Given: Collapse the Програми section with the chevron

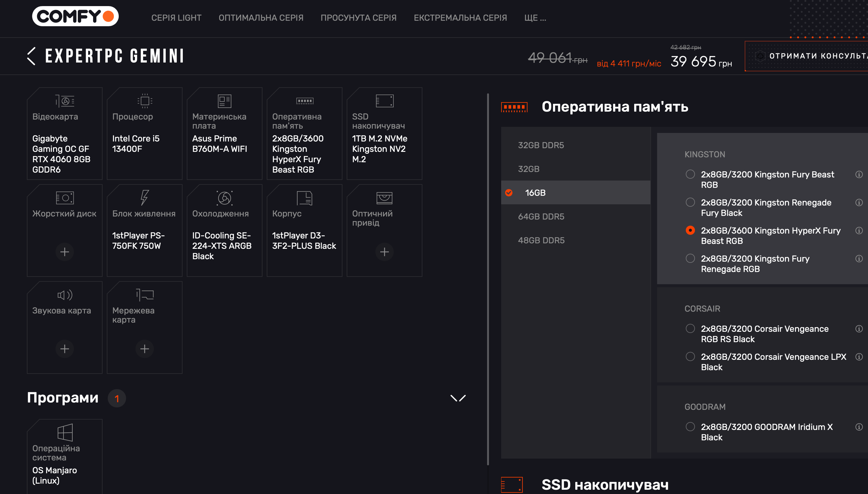Looking at the screenshot, I should pyautogui.click(x=458, y=398).
